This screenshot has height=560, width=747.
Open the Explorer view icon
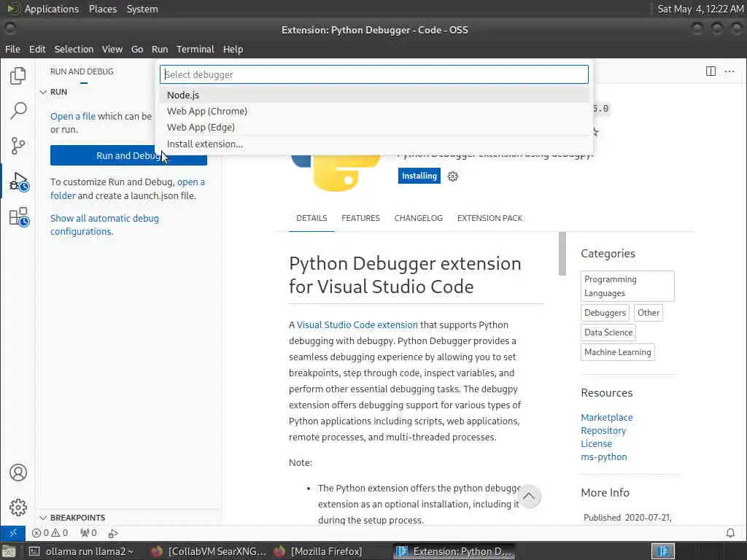pyautogui.click(x=18, y=75)
